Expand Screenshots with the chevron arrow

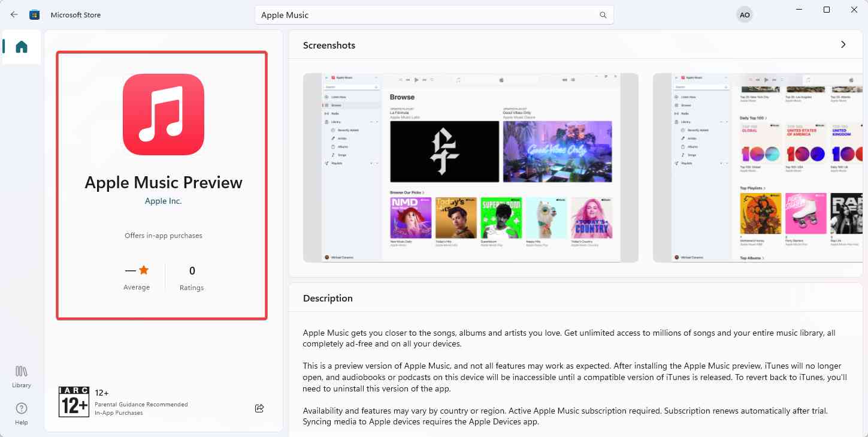point(843,45)
